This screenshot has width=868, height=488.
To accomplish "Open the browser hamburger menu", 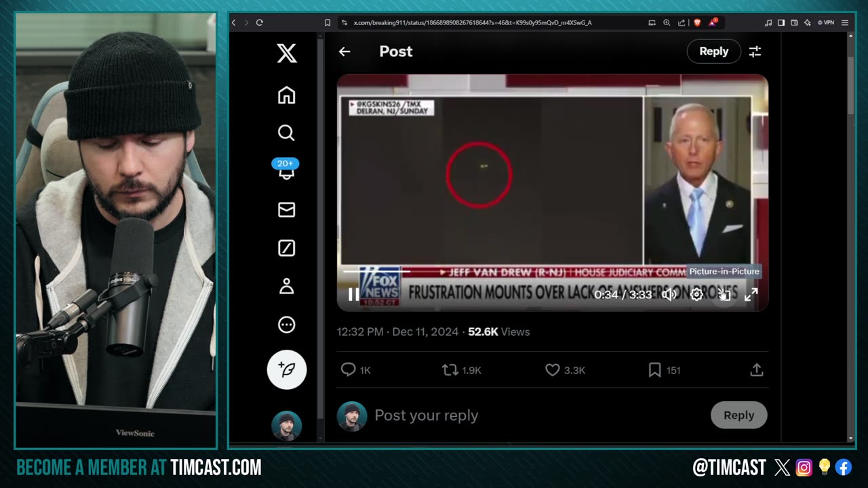I will click(x=845, y=22).
